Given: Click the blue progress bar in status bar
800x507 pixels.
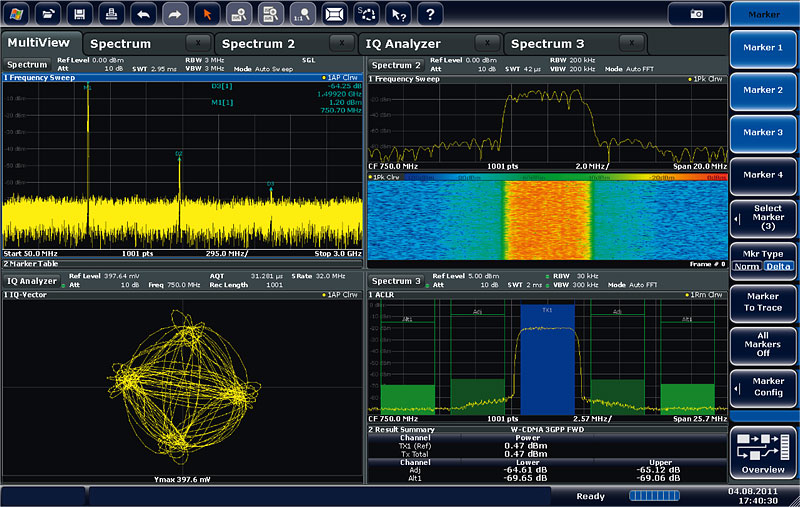Looking at the screenshot, I should pyautogui.click(x=654, y=495).
